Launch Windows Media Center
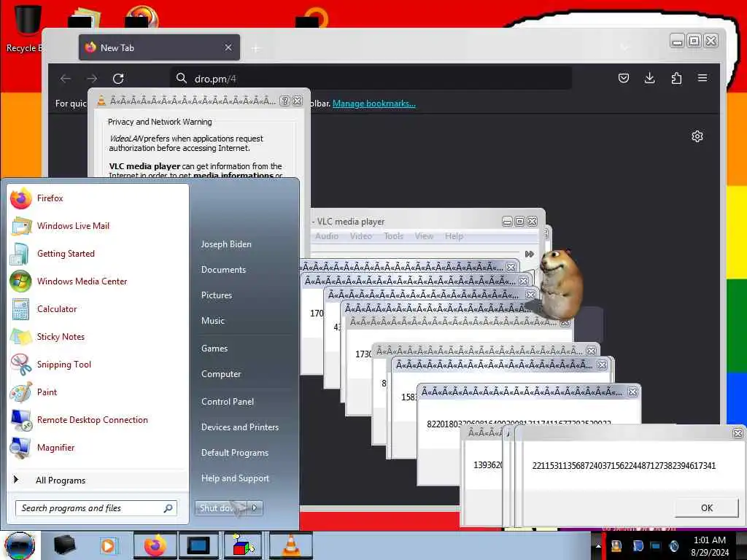This screenshot has height=560, width=747. [x=98, y=281]
